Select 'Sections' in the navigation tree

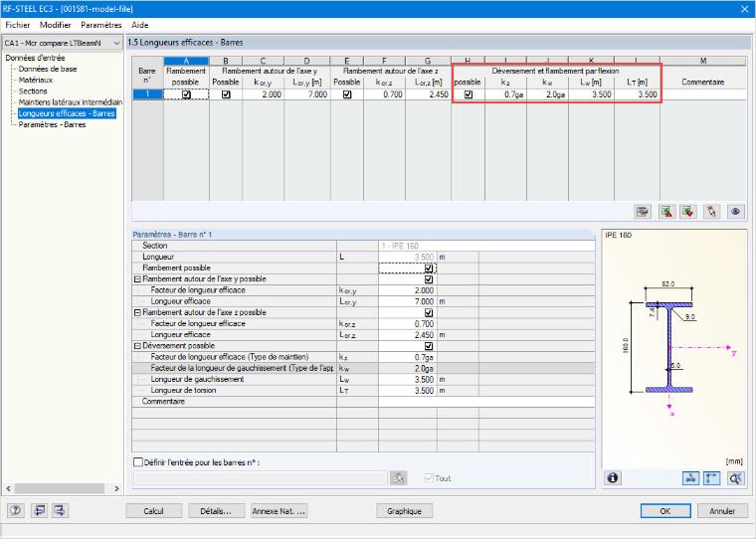(33, 91)
